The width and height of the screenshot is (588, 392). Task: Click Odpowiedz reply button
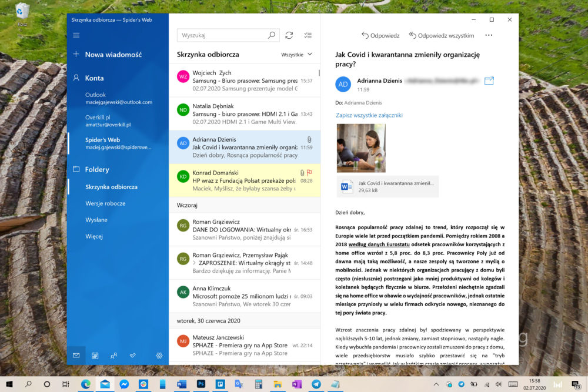(380, 35)
